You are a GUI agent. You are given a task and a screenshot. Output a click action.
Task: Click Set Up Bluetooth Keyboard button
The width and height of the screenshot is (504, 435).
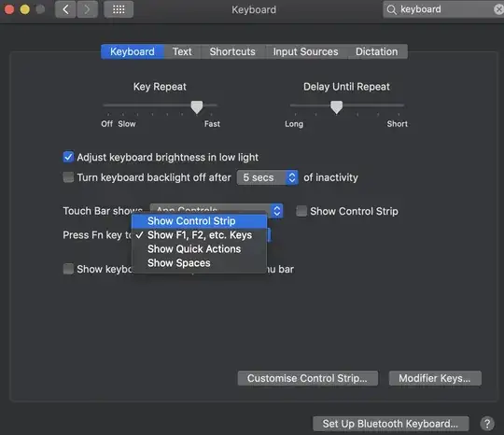[x=390, y=424]
